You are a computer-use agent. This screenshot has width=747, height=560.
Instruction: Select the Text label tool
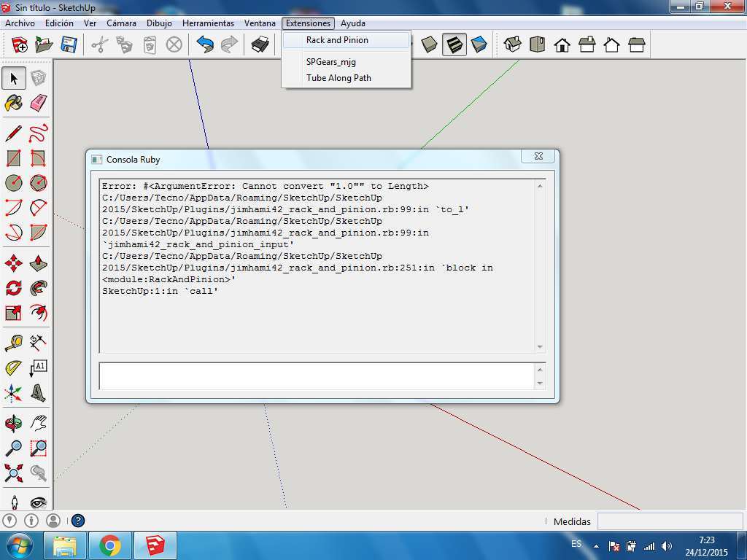point(38,367)
